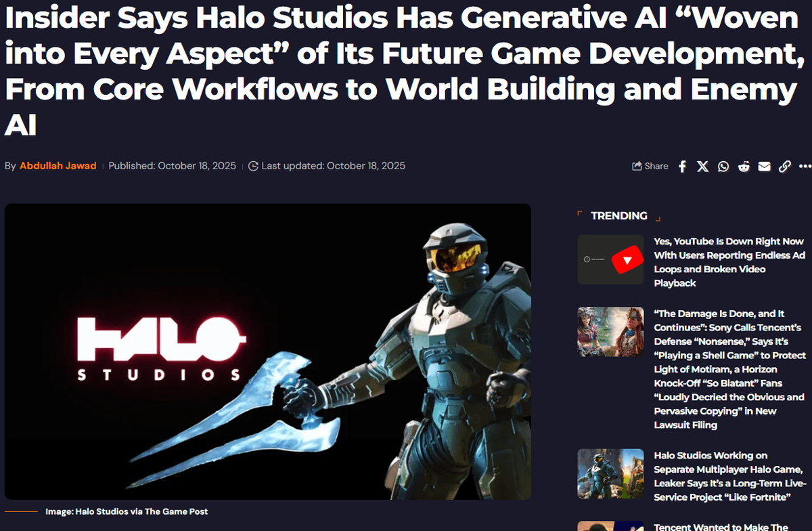
Task: Expand more share options ellipsis
Action: tap(804, 167)
